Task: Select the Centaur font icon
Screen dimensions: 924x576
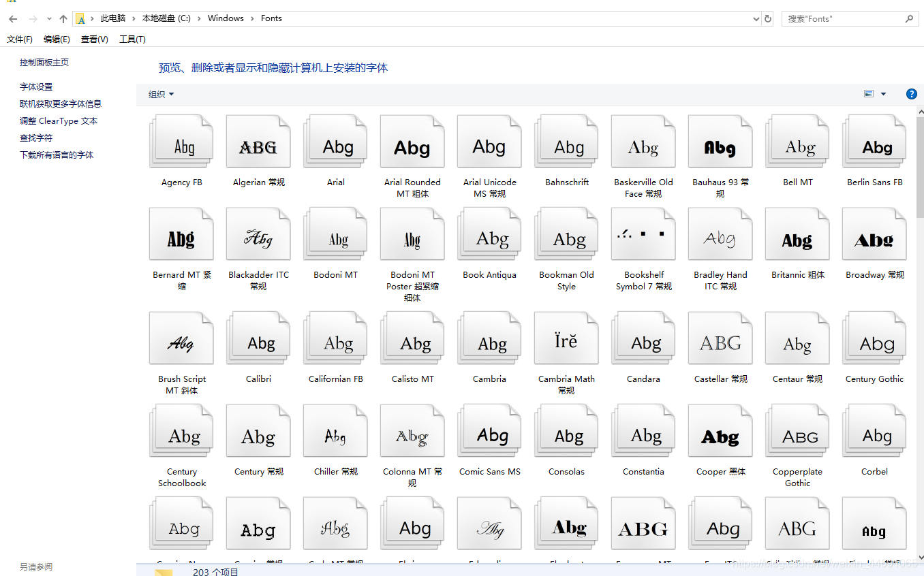Action: (797, 338)
